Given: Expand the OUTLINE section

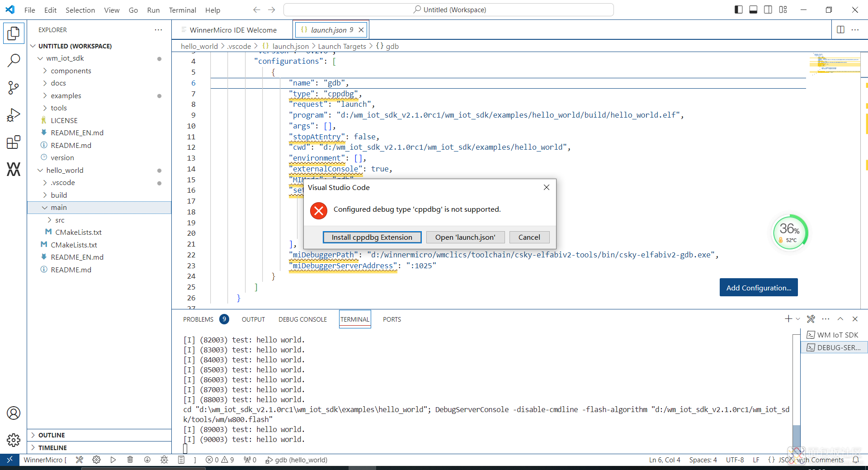Looking at the screenshot, I should click(x=99, y=435).
